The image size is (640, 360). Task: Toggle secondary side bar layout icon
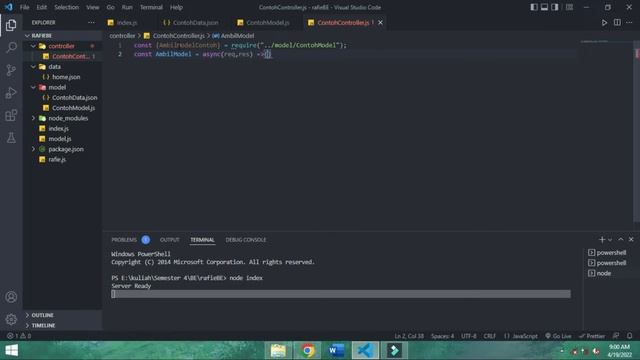click(x=555, y=7)
